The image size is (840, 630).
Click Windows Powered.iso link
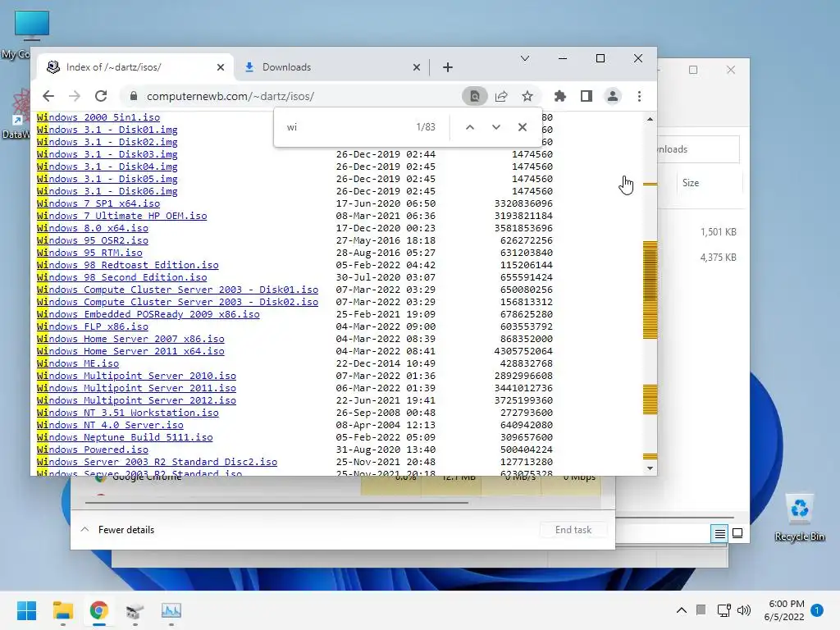[x=93, y=450]
